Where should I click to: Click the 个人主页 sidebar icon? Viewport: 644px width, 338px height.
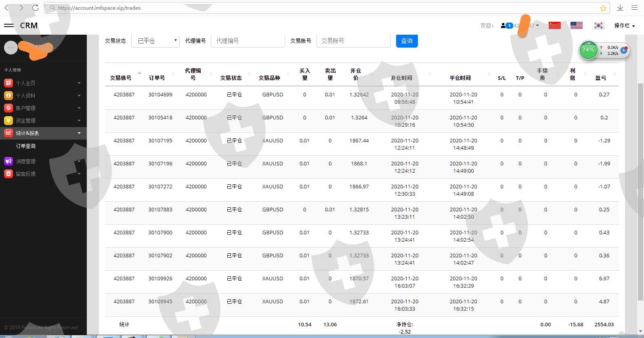click(8, 83)
